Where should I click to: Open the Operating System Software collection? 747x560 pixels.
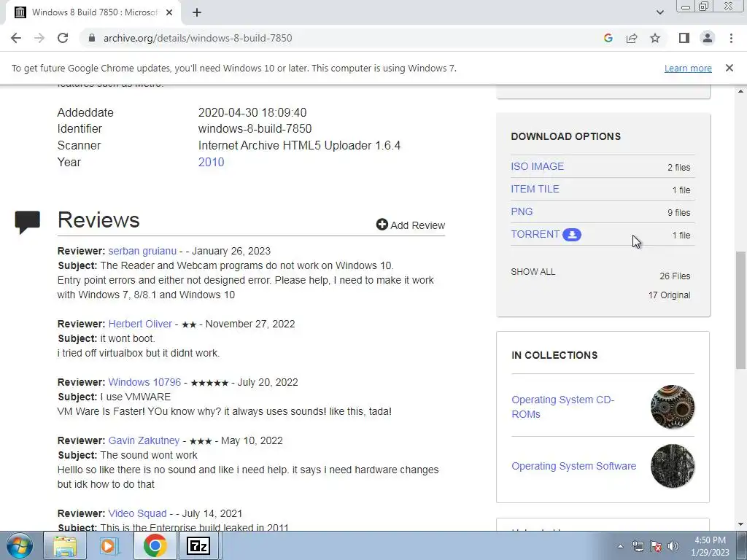click(573, 466)
